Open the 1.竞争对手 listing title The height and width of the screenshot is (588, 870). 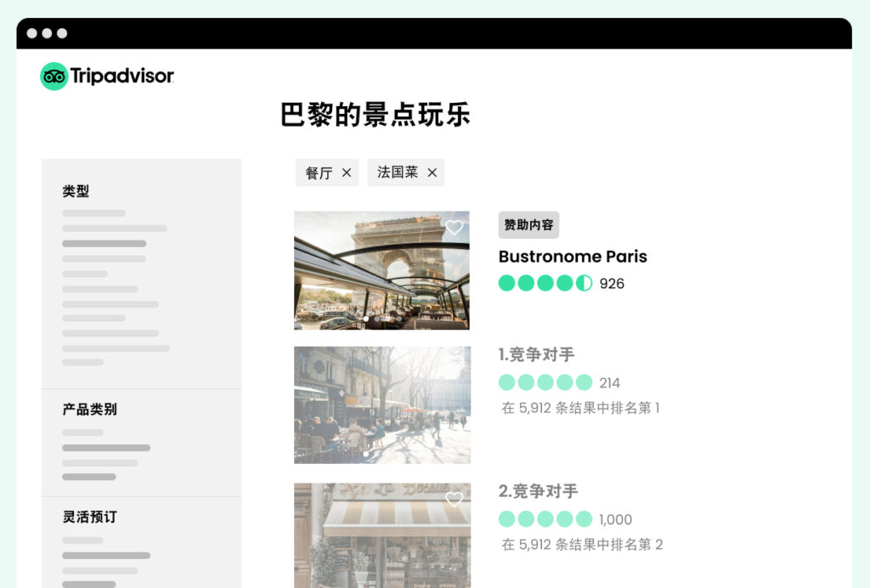[536, 354]
